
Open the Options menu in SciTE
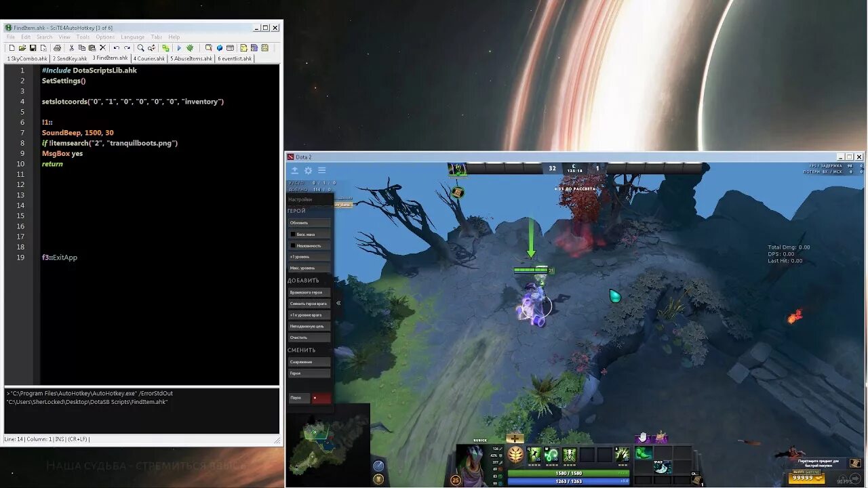105,37
